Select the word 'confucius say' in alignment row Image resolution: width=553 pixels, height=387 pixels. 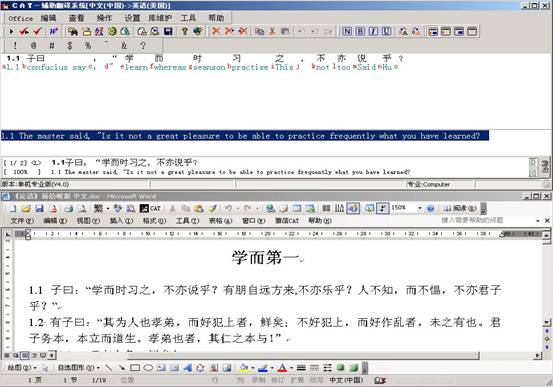pos(56,67)
